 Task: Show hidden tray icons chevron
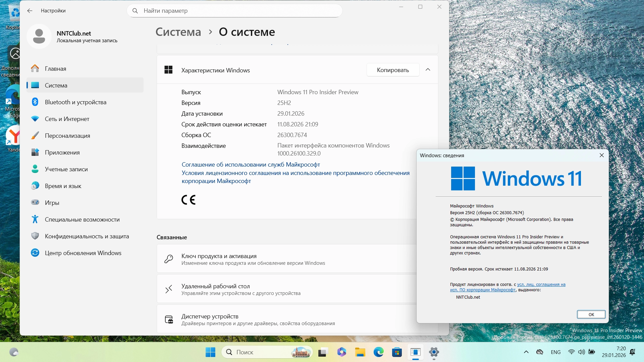click(526, 352)
